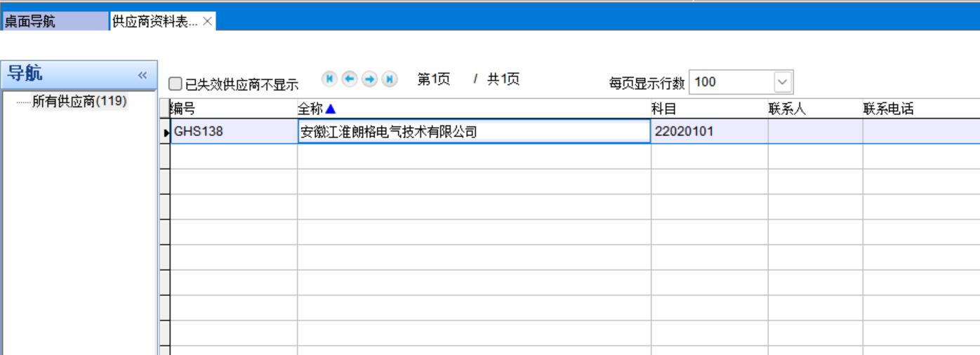
Task: Select 所有供应商(119) in the navigation tree
Action: tap(79, 102)
